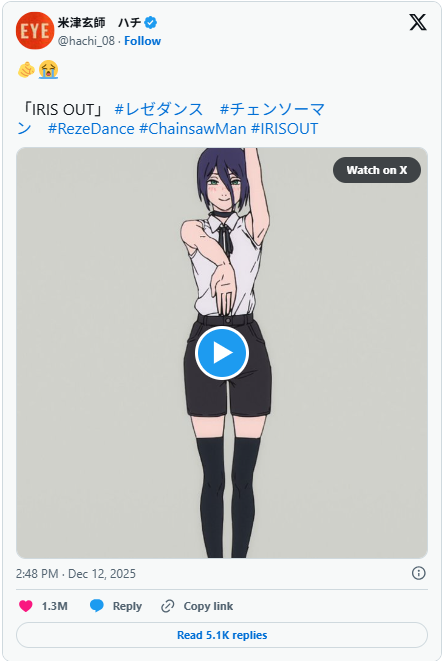Image resolution: width=444 pixels, height=661 pixels.
Task: Click the Watch on X button
Action: coord(377,170)
